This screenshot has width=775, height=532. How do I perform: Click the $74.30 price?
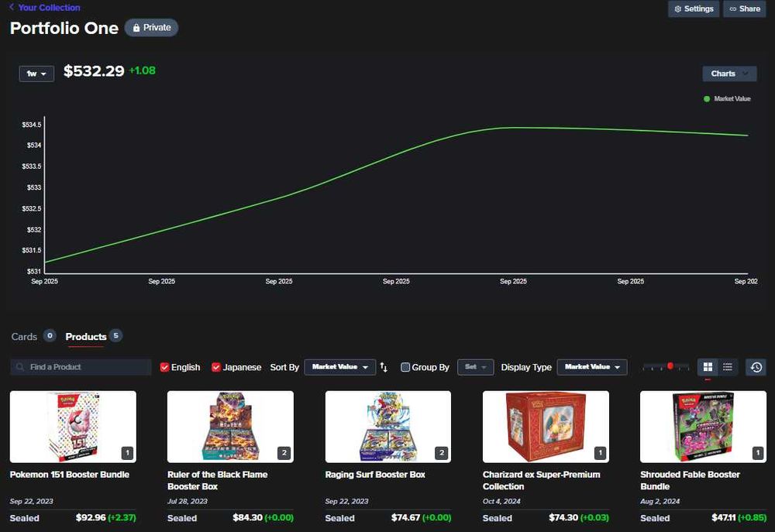(x=563, y=518)
